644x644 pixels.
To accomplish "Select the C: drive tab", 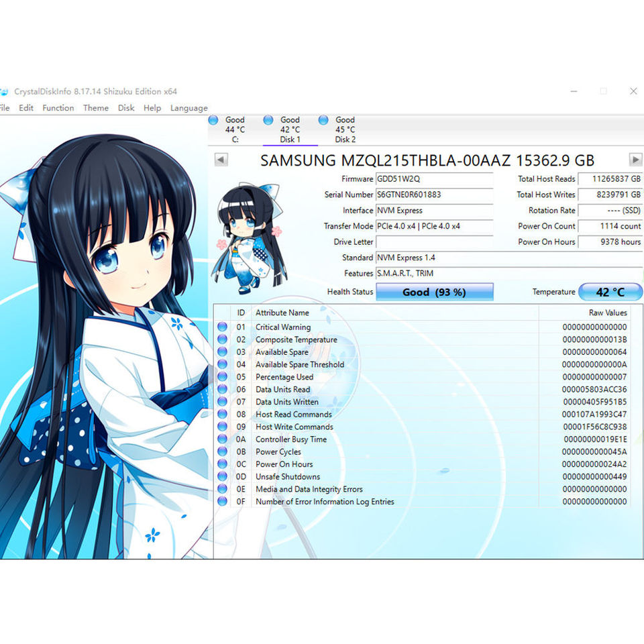I will (235, 129).
